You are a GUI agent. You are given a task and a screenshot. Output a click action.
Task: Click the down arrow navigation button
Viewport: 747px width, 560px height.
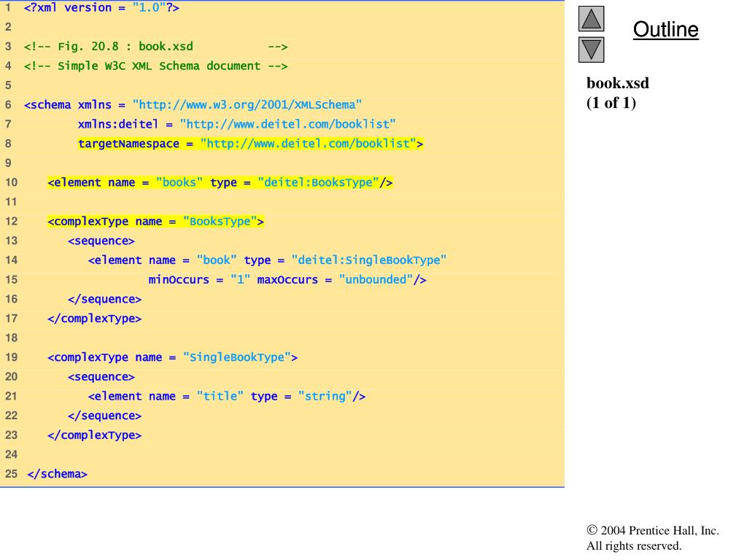point(591,50)
